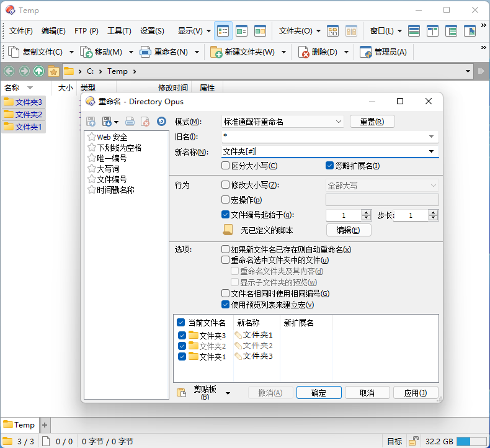Click the rename preset icon
The image size is (490, 448).
(130, 121)
